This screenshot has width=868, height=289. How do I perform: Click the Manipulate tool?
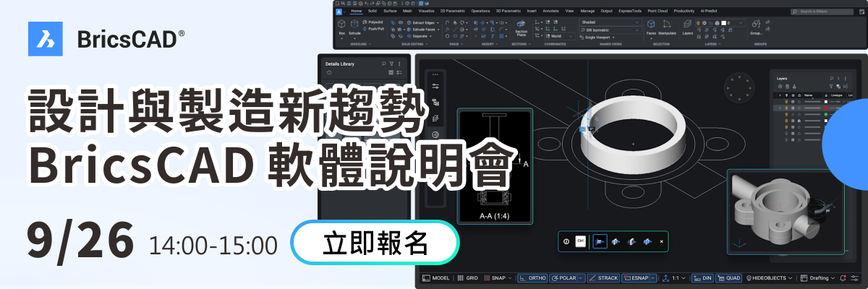(x=667, y=27)
